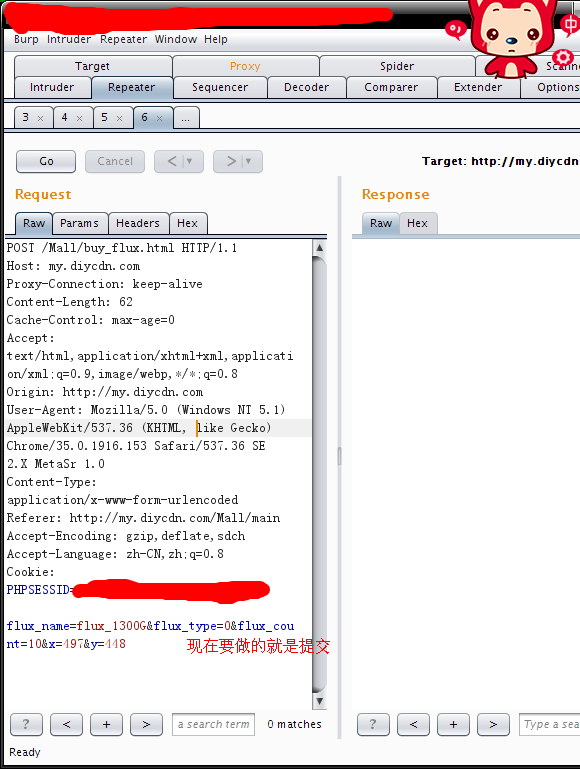Click the flux_name=flux_1300G body parameter
Viewport: 580px width, 769px height.
click(x=76, y=626)
